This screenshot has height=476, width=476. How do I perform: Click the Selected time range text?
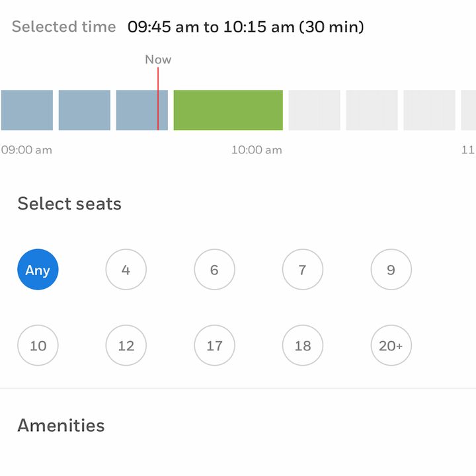pyautogui.click(x=245, y=26)
